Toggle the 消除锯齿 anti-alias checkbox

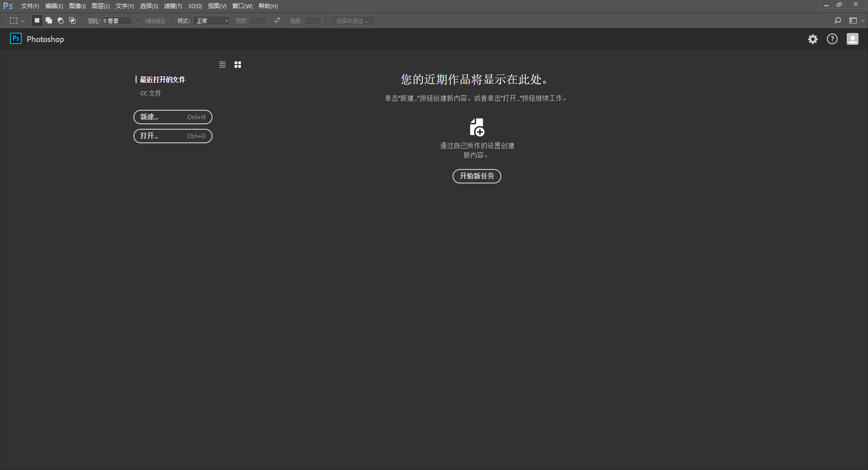[139, 21]
